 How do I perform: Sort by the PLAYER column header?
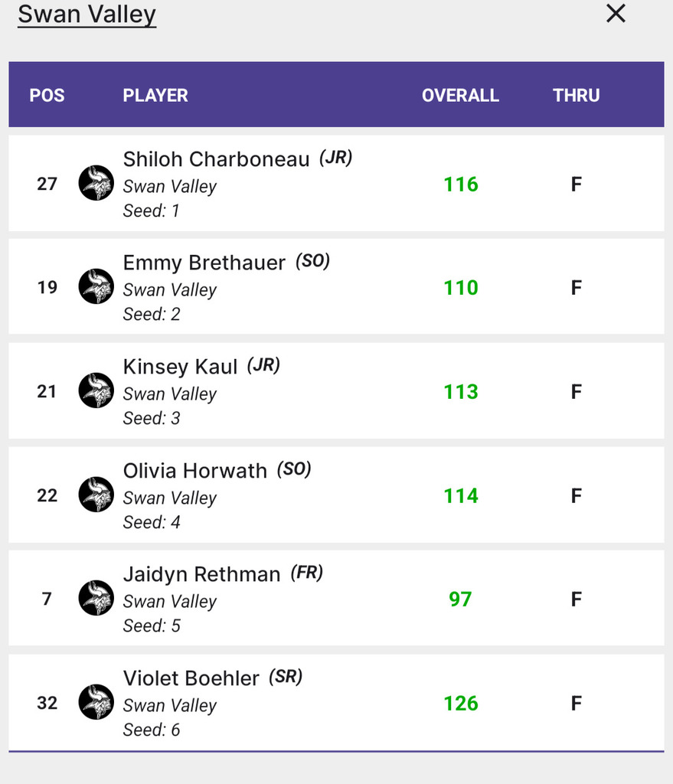click(x=155, y=96)
